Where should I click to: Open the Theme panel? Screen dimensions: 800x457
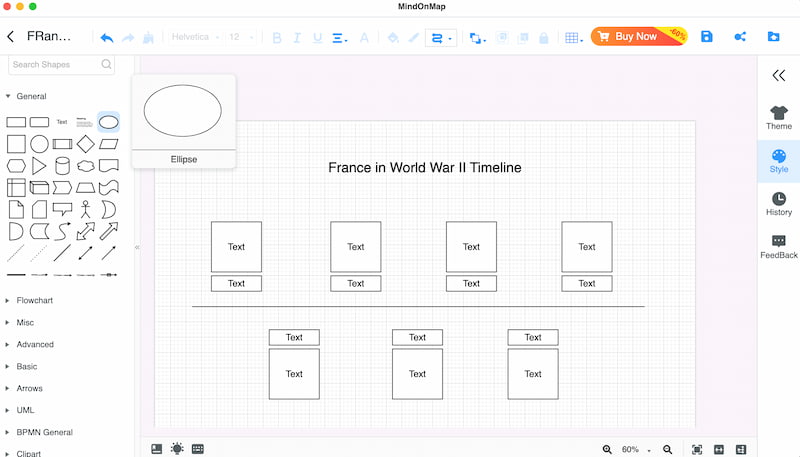click(779, 118)
